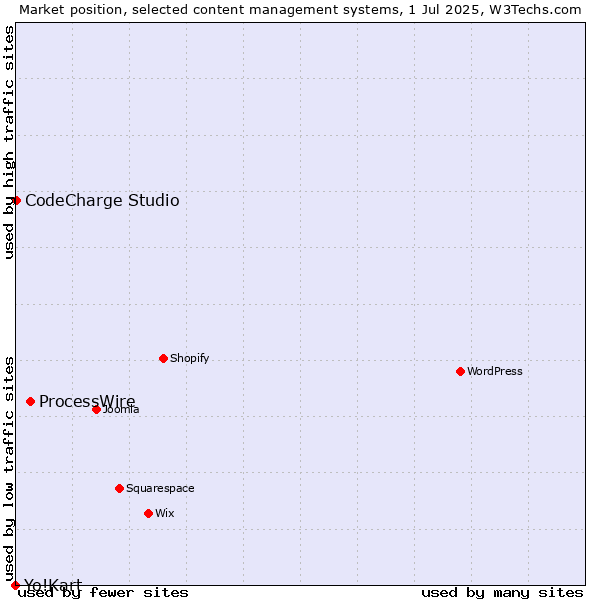Click the Squarespace red data point
Screen dimensions: 600x600
[x=119, y=489]
